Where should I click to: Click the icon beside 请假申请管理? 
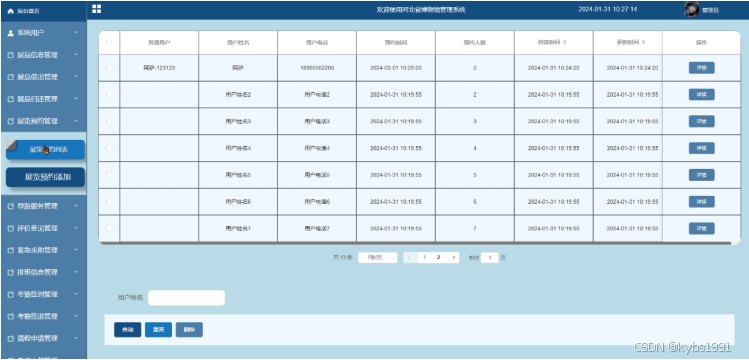click(x=11, y=339)
